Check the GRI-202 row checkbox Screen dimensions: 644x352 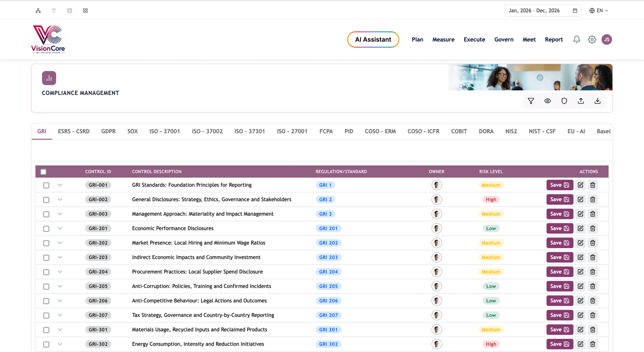pyautogui.click(x=46, y=243)
